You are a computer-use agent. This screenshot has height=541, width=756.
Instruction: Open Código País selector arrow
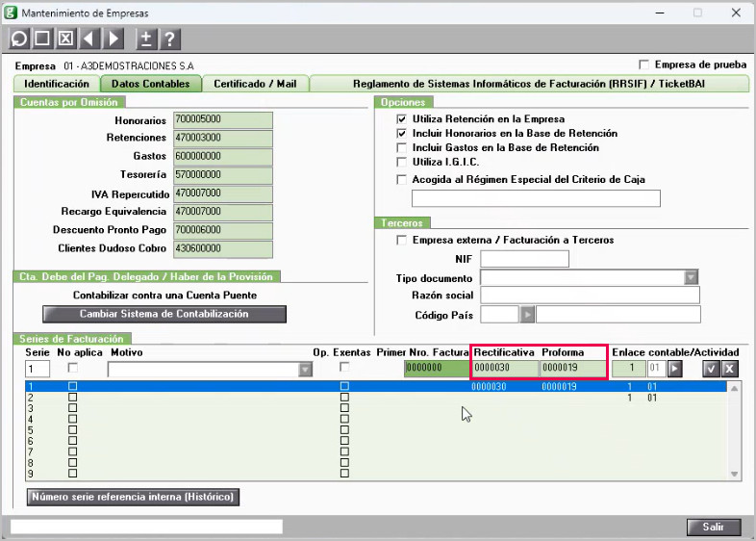[x=527, y=315]
